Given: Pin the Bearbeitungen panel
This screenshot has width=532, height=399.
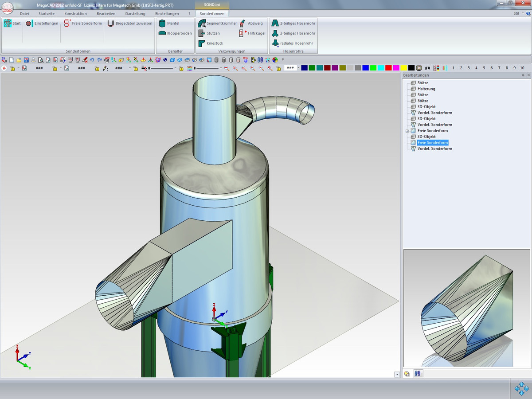Looking at the screenshot, I should (523, 75).
